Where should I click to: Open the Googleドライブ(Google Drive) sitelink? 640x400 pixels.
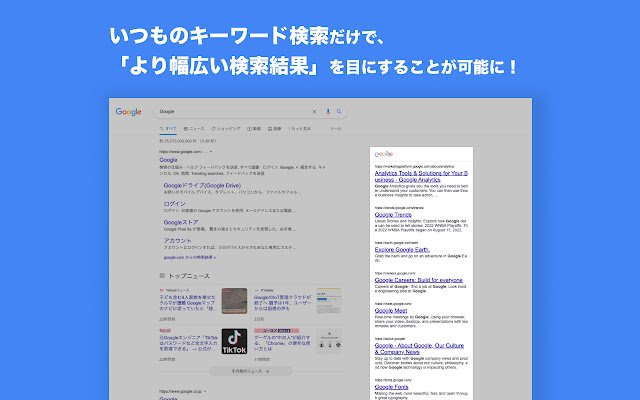[x=202, y=185]
